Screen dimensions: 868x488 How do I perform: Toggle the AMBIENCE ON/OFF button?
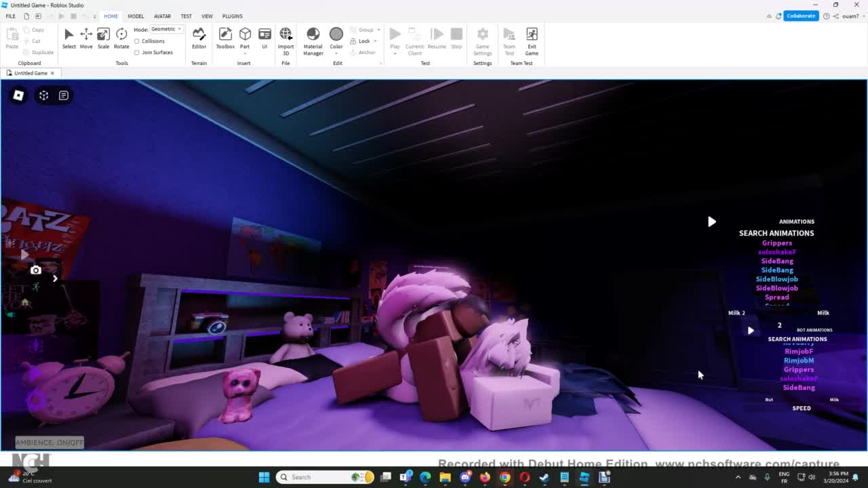(50, 443)
